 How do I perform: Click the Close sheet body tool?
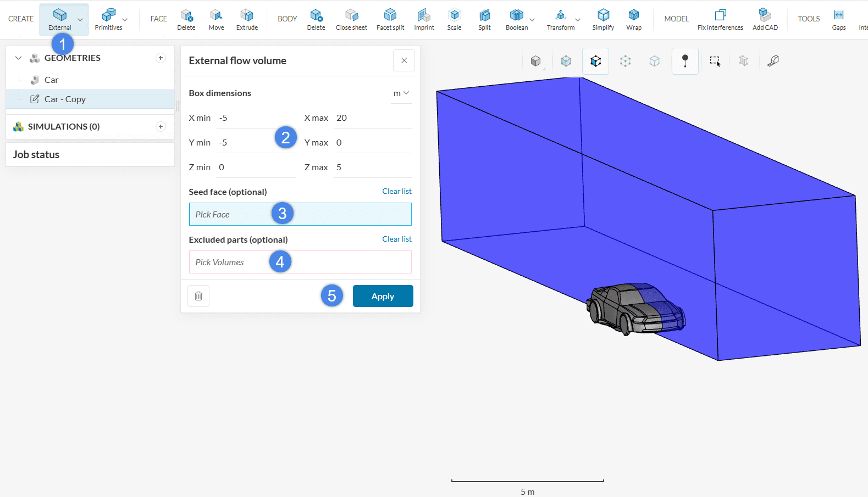351,19
